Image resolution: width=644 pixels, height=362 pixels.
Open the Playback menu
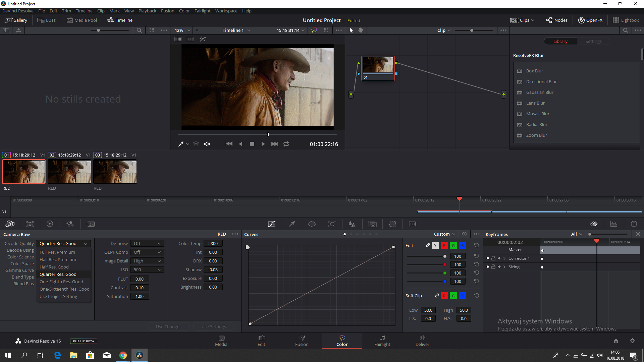pos(147,11)
